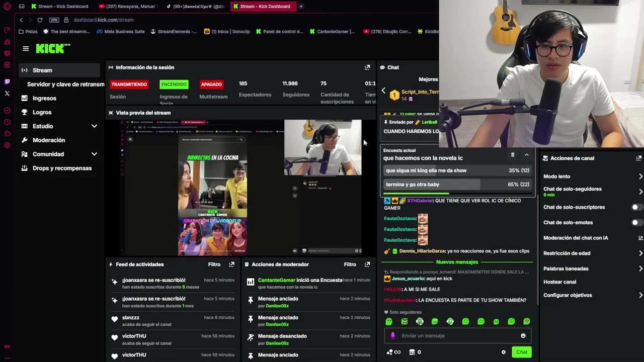The image size is (644, 362).
Task: Open Chat de solo-seguidores options arrow
Action: point(640,192)
